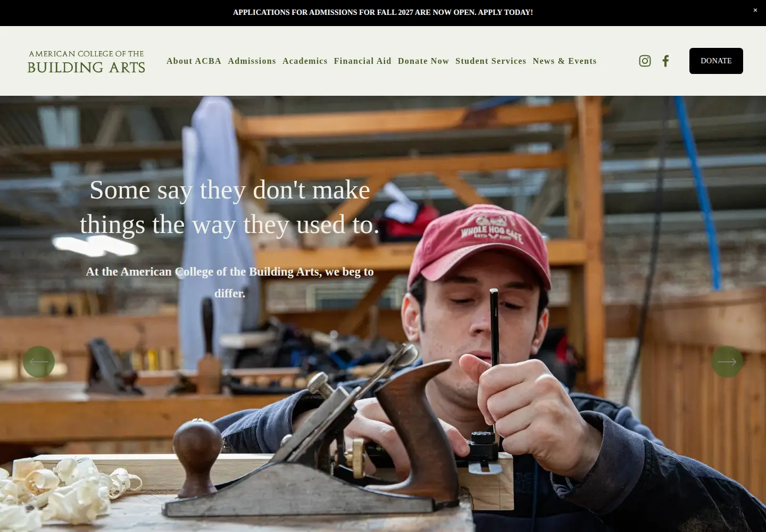The height and width of the screenshot is (532, 766).
Task: Advance to the next hero slide
Action: coord(727,362)
